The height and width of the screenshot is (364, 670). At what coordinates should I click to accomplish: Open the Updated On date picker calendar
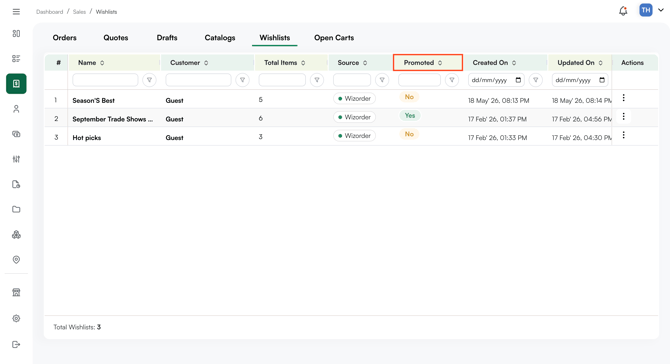pos(602,80)
